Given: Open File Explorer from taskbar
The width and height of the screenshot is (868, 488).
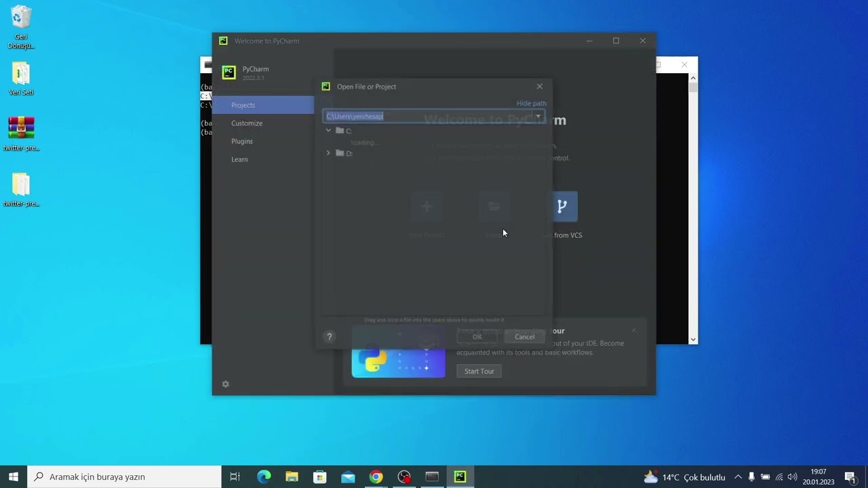Looking at the screenshot, I should [292, 476].
